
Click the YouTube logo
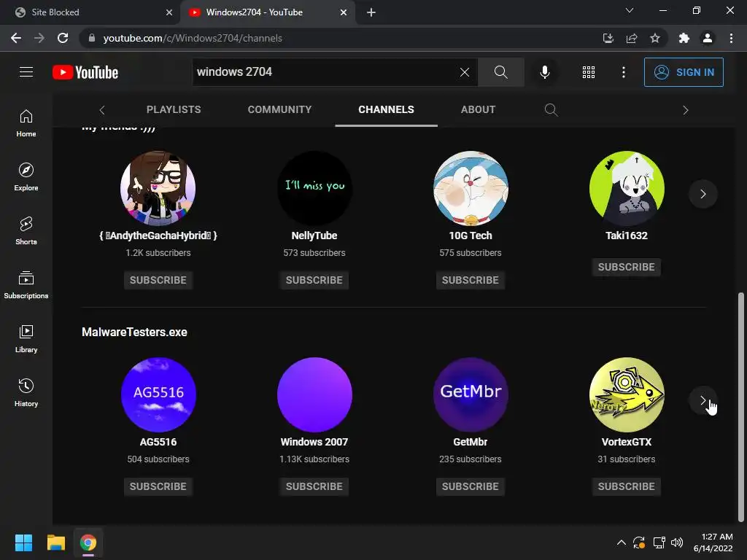click(85, 72)
